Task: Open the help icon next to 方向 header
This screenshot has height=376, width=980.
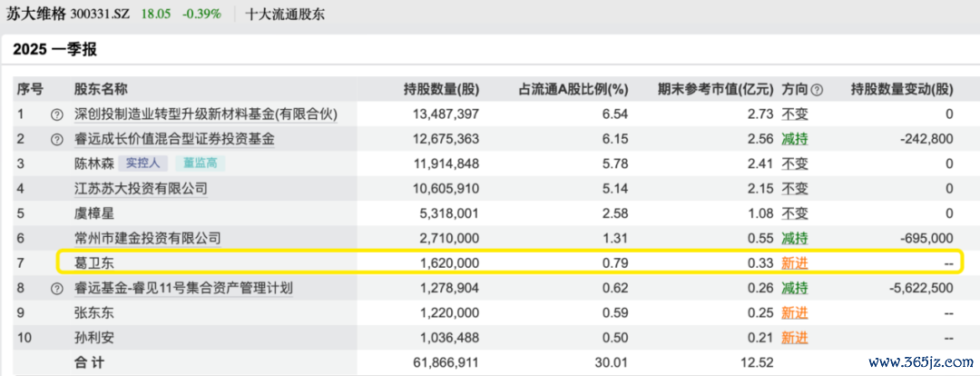Action: click(x=817, y=90)
